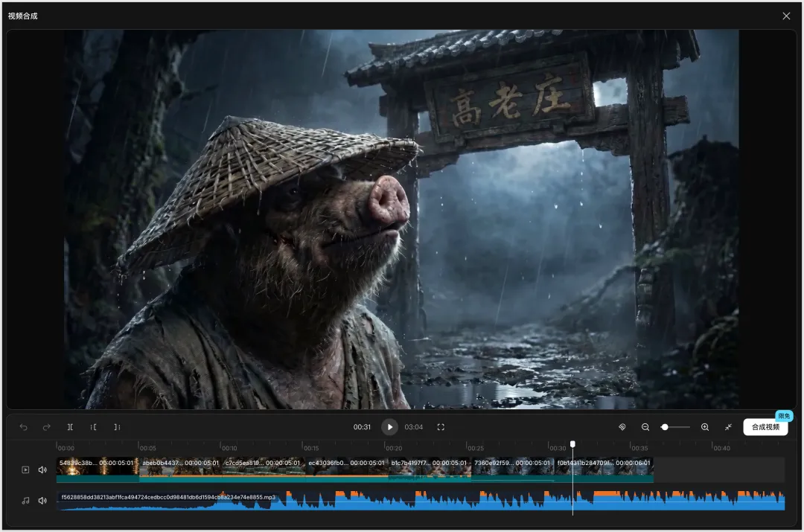Click the trim right of playhead icon
Viewport: 804px width, 532px height.
point(117,427)
